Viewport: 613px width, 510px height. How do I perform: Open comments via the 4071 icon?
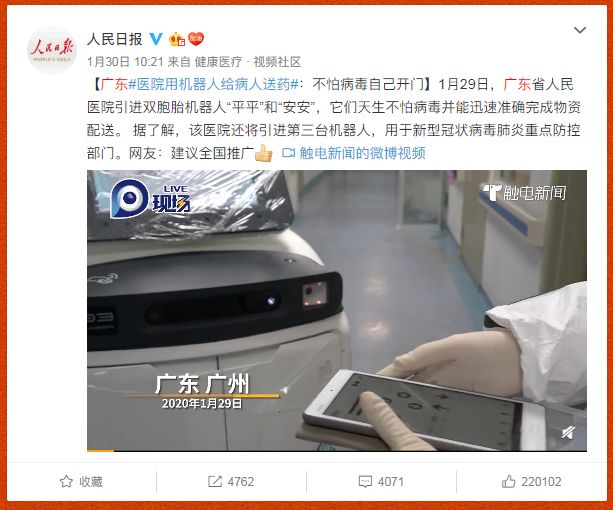(x=381, y=481)
